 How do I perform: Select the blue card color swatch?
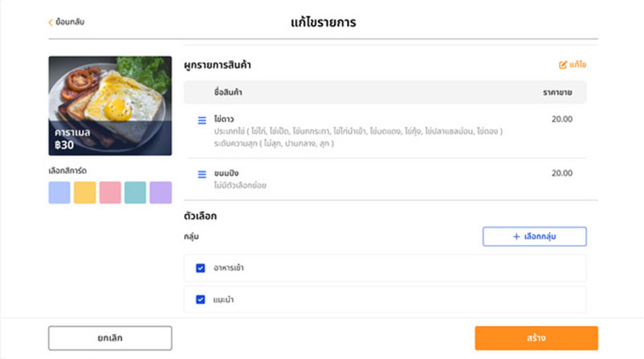click(x=60, y=192)
